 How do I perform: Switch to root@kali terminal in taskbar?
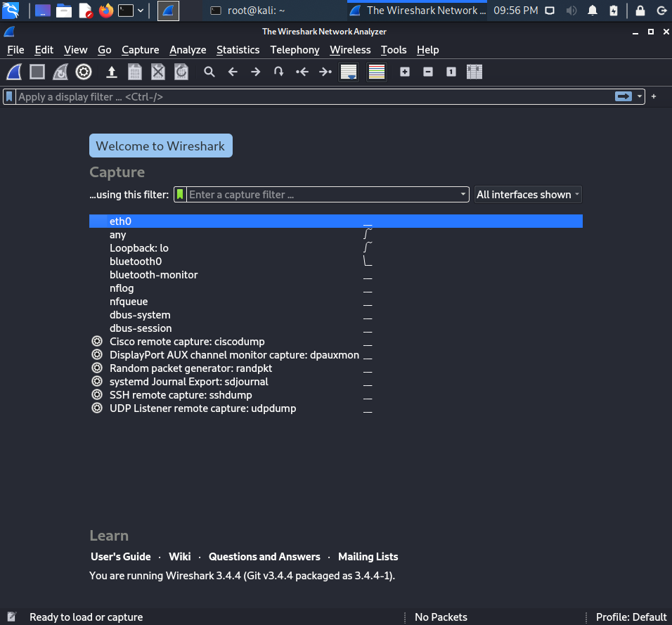coord(274,11)
